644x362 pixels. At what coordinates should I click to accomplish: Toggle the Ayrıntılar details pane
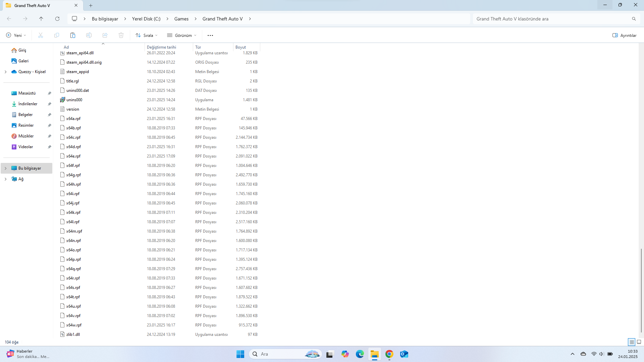tap(624, 35)
